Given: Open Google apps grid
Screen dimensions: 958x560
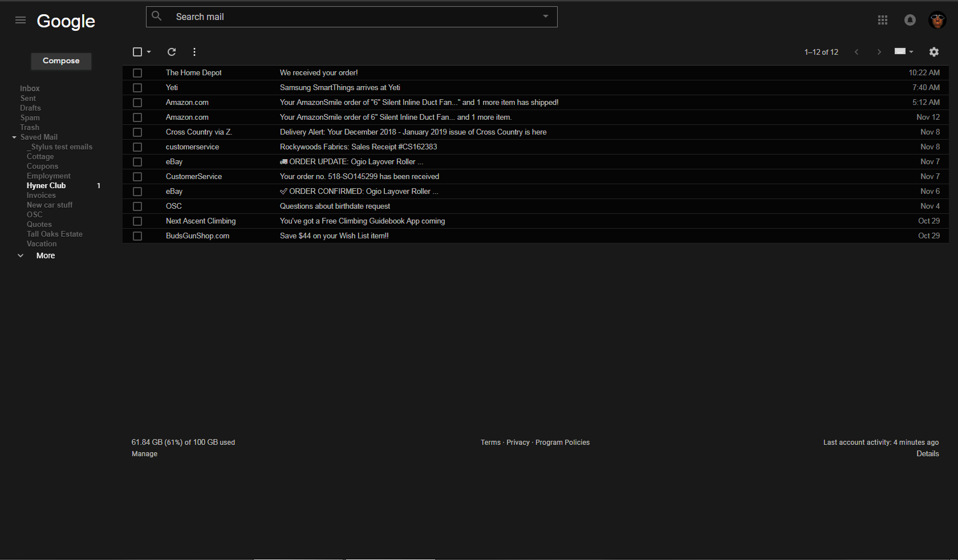Looking at the screenshot, I should click(x=883, y=21).
